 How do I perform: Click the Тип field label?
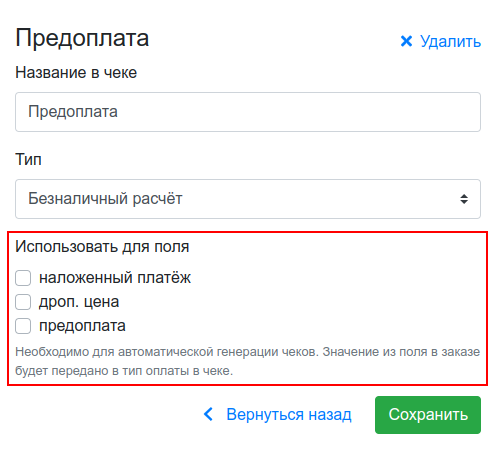(28, 159)
